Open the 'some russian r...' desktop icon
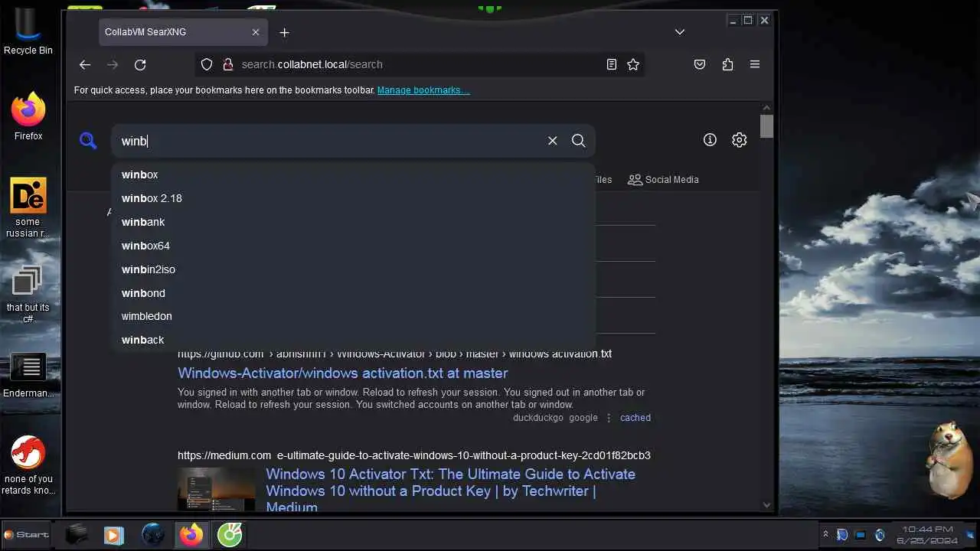The image size is (980, 551). [28, 207]
